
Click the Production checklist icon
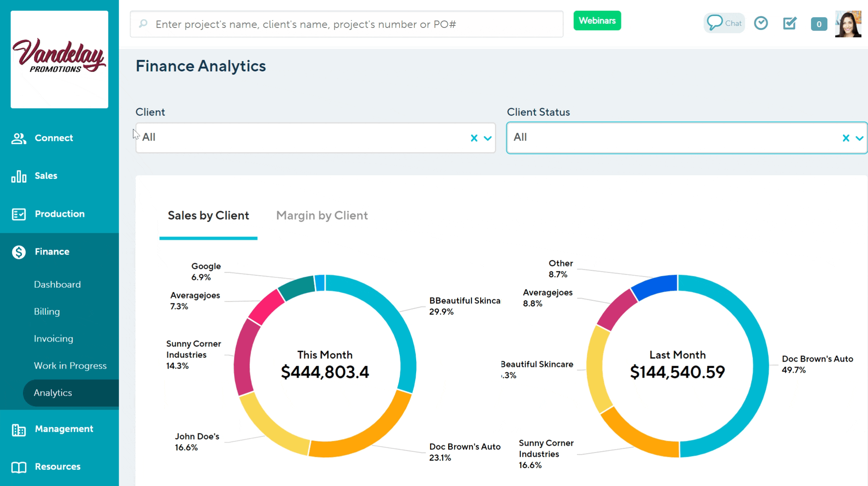pos(19,214)
